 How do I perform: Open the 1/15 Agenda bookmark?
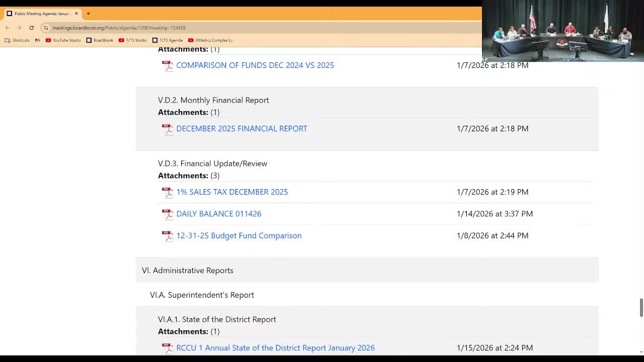click(x=168, y=40)
